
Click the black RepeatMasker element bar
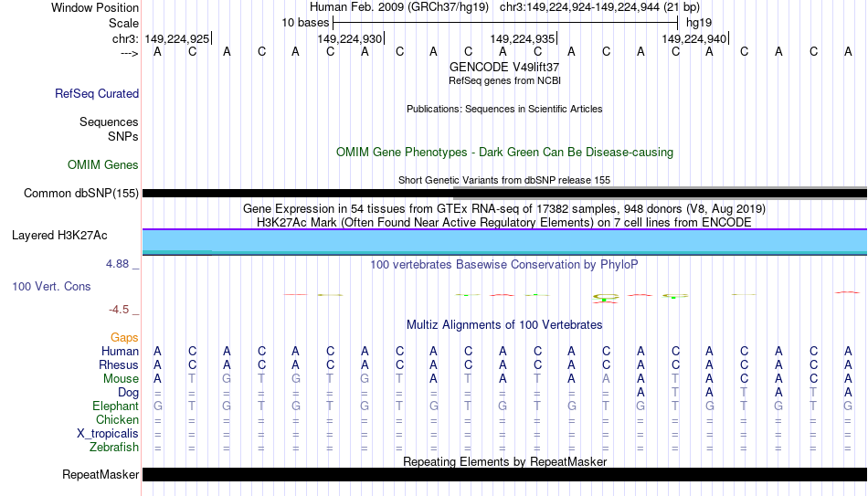pos(504,474)
